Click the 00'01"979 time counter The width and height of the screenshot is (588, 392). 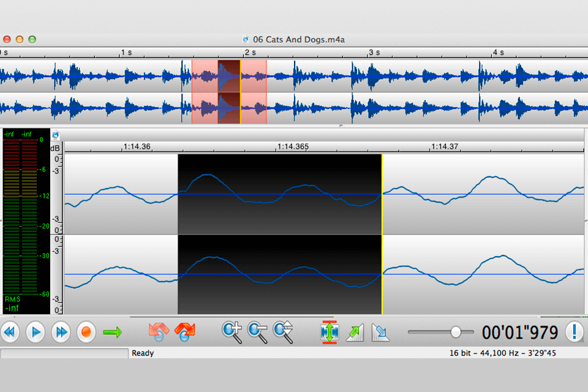click(x=520, y=333)
